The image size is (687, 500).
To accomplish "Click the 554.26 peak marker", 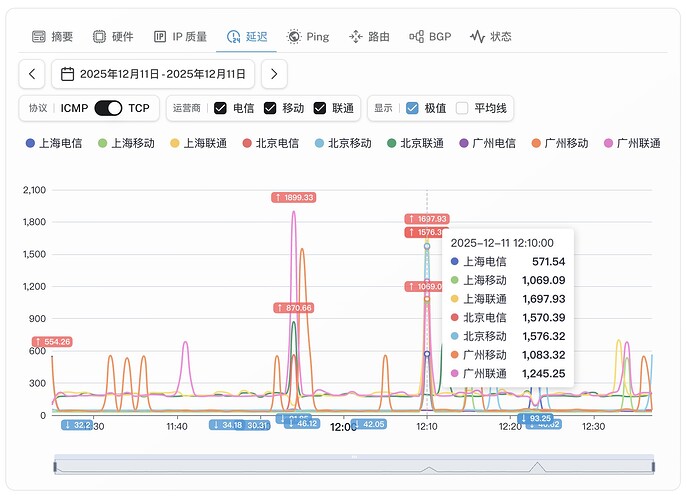I will pos(52,341).
